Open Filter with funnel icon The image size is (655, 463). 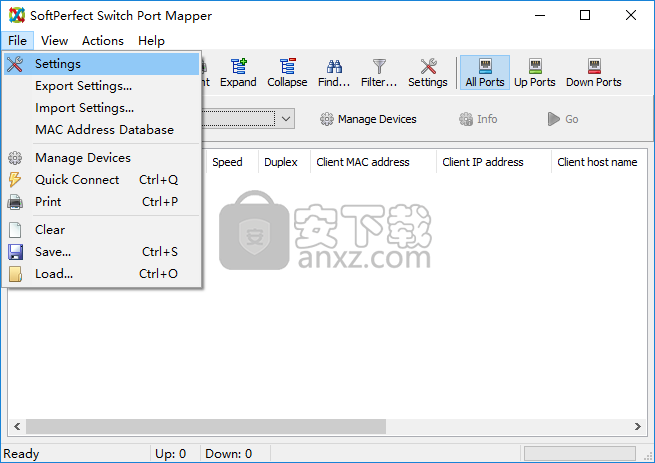379,73
